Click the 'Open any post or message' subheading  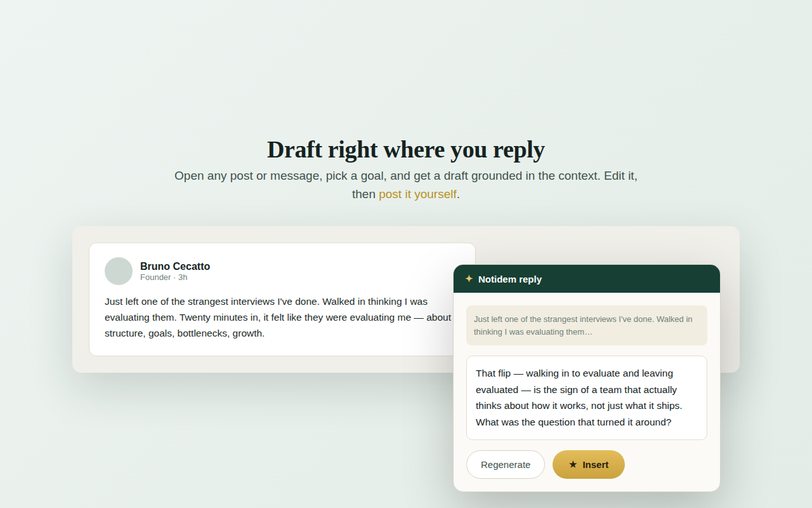coord(406,185)
